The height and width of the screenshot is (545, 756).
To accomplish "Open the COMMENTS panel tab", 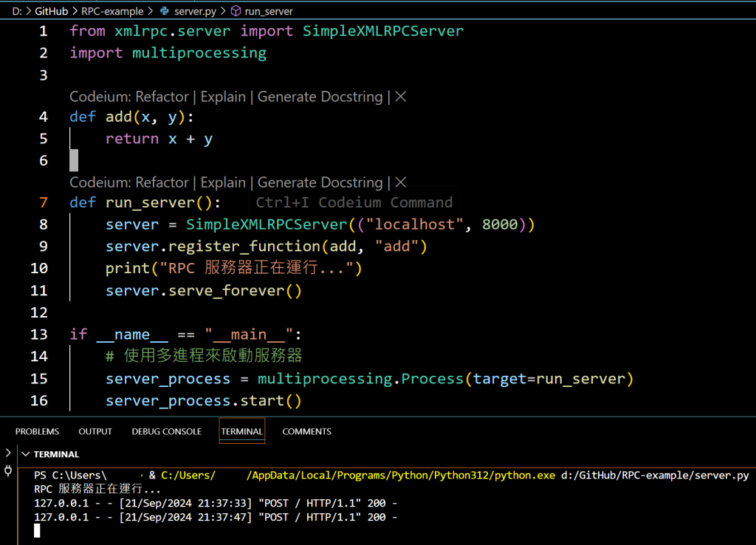I will [306, 431].
